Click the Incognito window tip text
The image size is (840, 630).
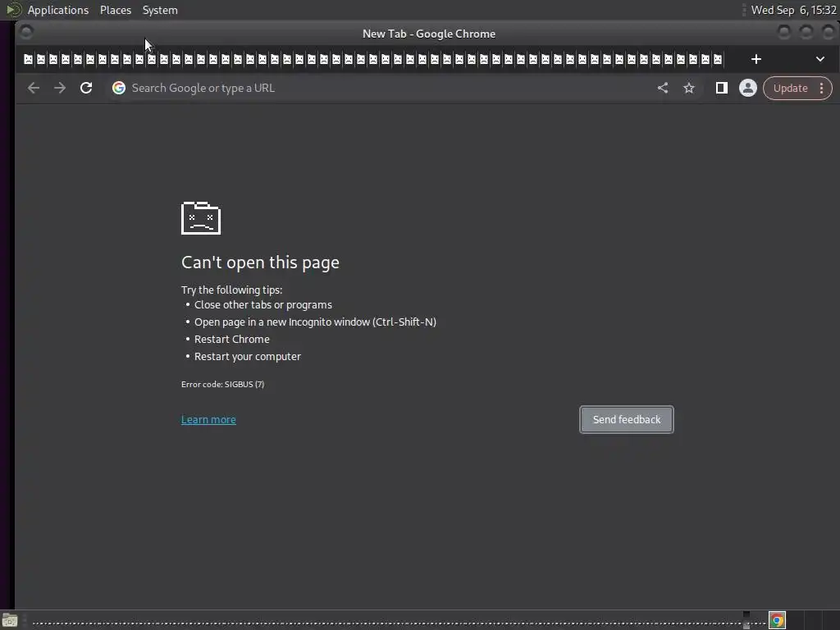tap(315, 322)
